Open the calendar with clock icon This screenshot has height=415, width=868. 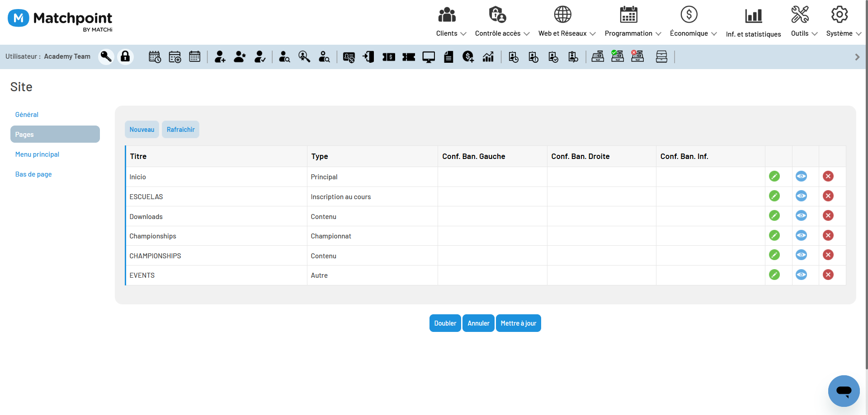pos(155,57)
